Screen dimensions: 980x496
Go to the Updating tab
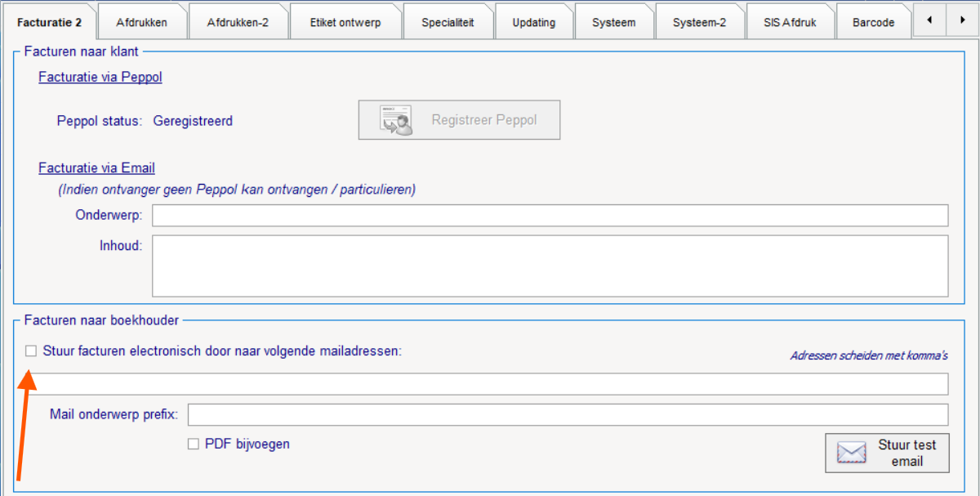pos(533,22)
